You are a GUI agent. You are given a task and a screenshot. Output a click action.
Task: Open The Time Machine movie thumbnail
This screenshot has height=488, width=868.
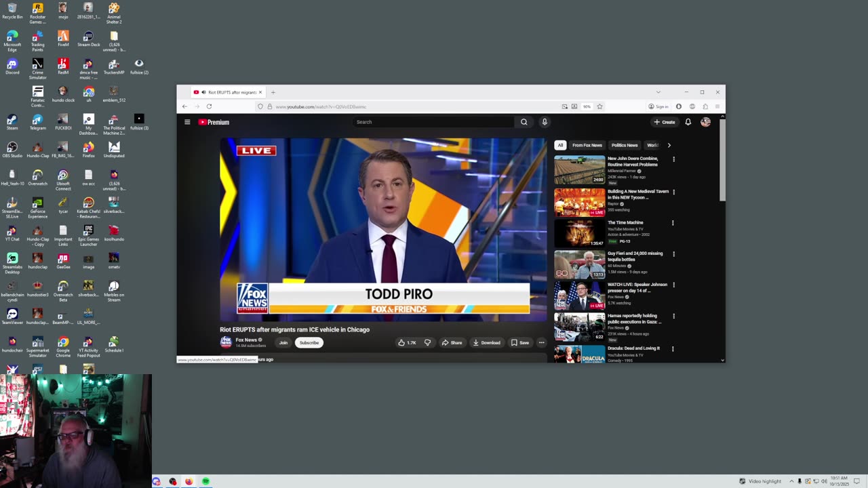[579, 232]
